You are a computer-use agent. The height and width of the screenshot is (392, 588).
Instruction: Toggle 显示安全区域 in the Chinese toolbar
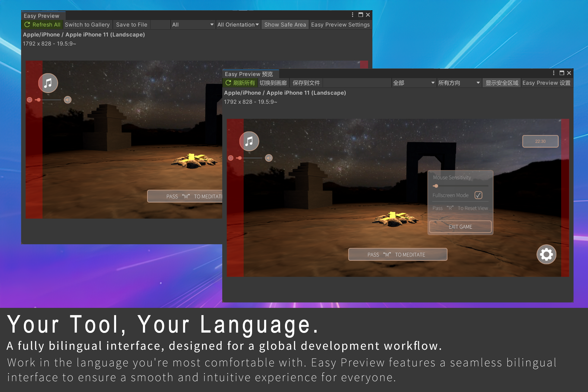[501, 83]
